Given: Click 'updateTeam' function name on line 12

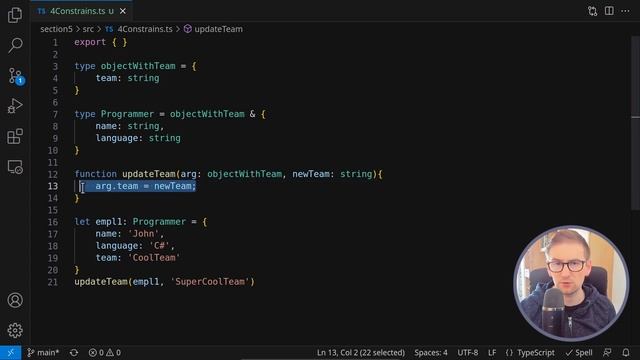Looking at the screenshot, I should point(149,174).
